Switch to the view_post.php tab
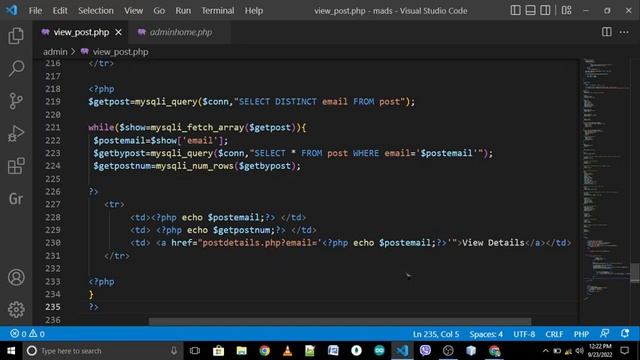Viewport: 640px width, 360px height. 81,32
